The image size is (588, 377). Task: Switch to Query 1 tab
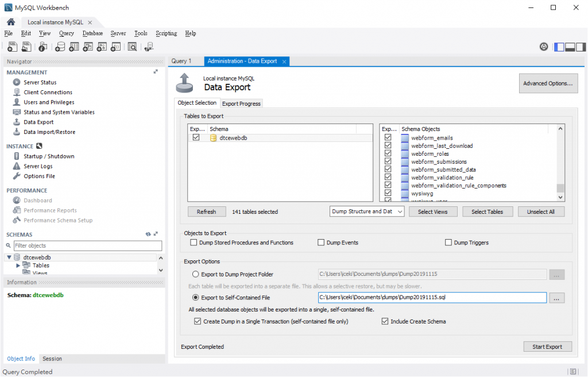pos(181,61)
